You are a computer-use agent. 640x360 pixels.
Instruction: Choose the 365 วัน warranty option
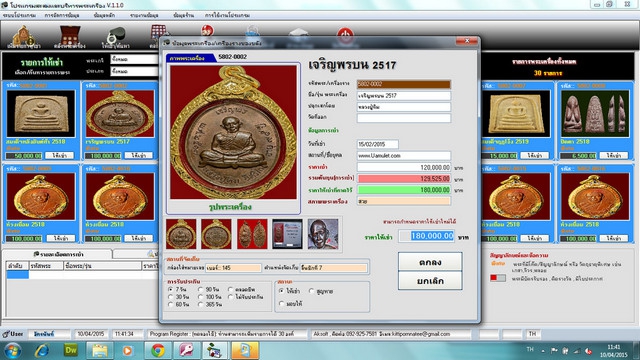200,304
